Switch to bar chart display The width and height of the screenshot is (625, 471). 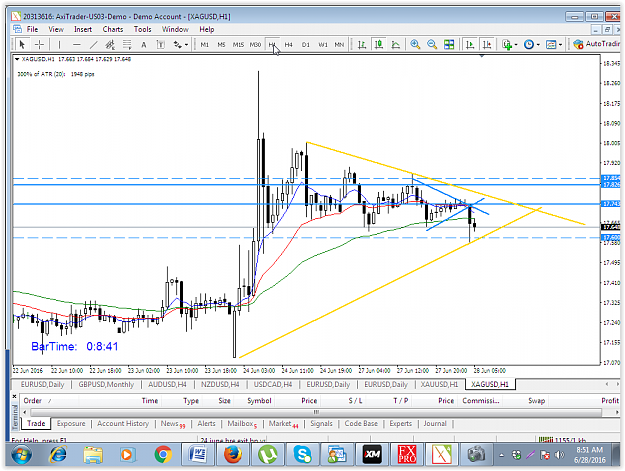(362, 44)
